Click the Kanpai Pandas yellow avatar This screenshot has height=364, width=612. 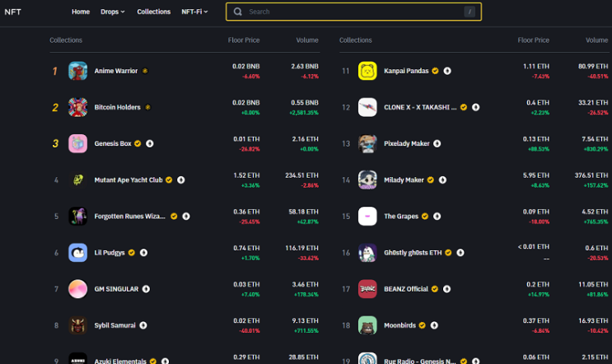(x=367, y=71)
